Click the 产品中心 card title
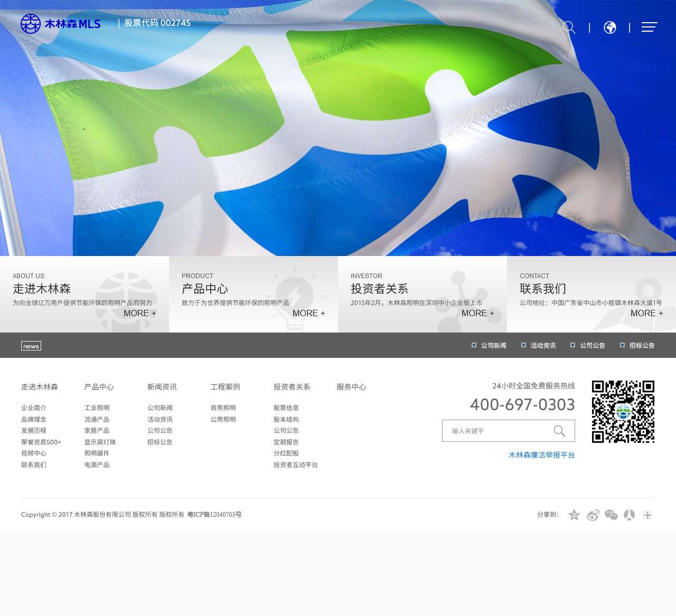The height and width of the screenshot is (616, 676). pyautogui.click(x=205, y=289)
